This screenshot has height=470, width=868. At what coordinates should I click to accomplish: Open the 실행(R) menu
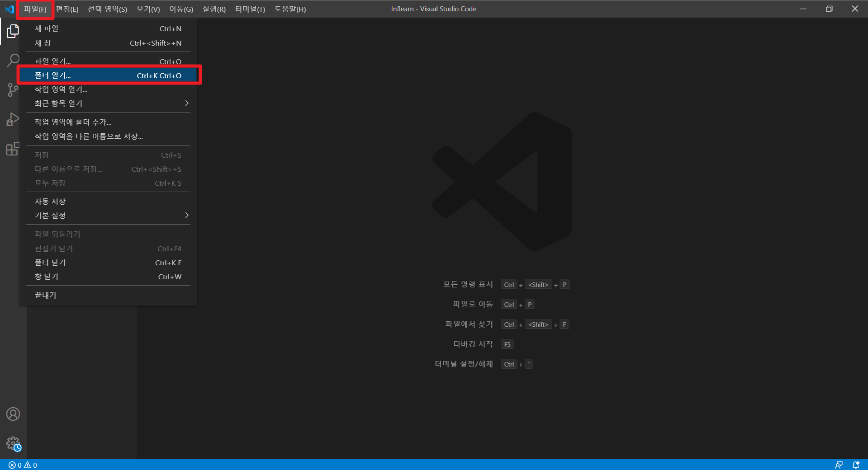(214, 9)
